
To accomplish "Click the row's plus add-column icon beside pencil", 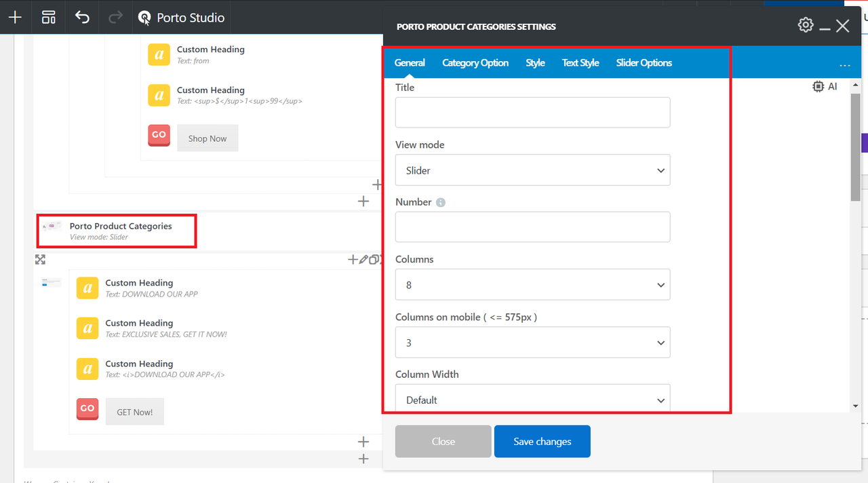I will click(353, 259).
